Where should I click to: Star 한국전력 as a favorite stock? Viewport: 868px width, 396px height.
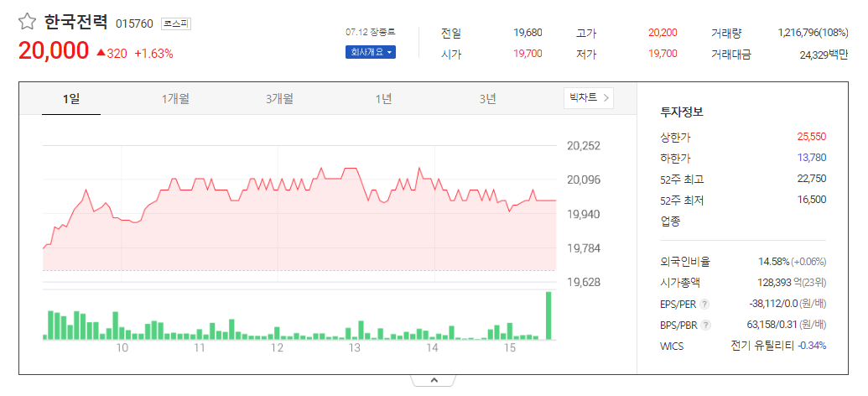tap(27, 22)
